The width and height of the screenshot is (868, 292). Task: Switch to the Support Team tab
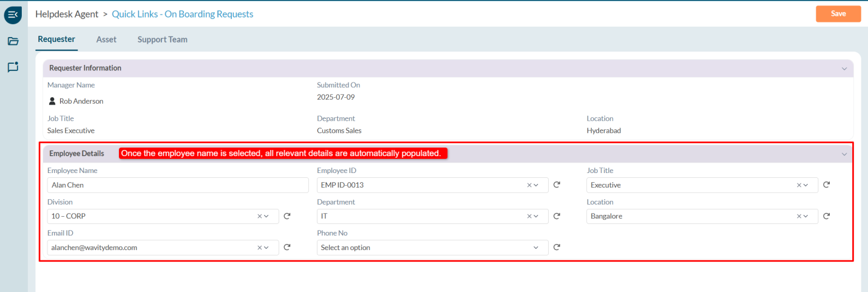[x=162, y=39]
